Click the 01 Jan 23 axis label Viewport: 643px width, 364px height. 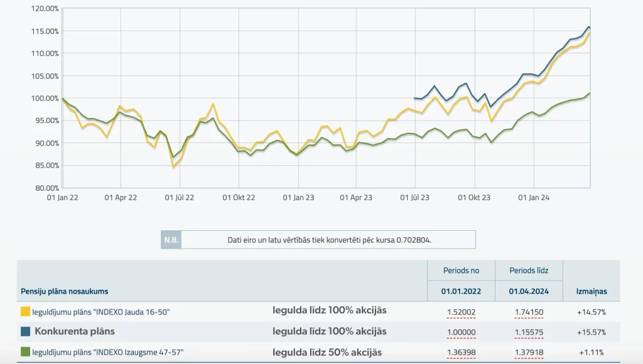tap(298, 198)
